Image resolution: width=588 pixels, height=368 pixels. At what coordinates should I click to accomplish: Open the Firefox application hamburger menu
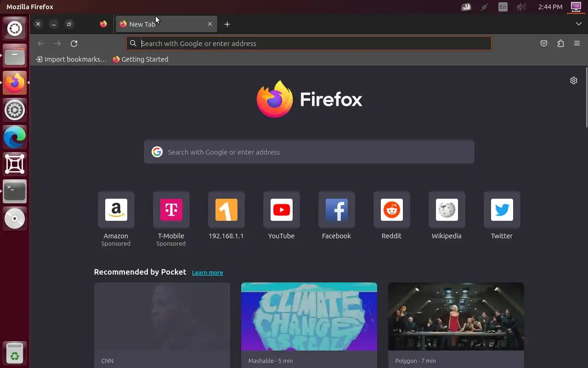[577, 44]
